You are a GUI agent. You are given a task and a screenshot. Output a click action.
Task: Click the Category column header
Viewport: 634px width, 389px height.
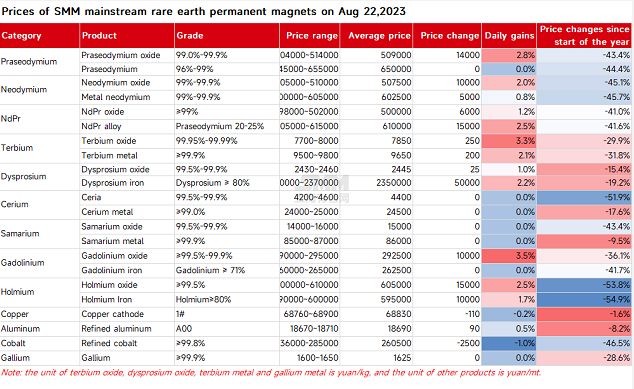[40, 36]
